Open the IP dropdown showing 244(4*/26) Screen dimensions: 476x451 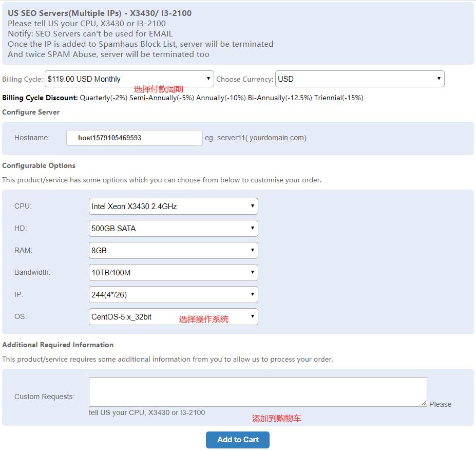pos(173,295)
